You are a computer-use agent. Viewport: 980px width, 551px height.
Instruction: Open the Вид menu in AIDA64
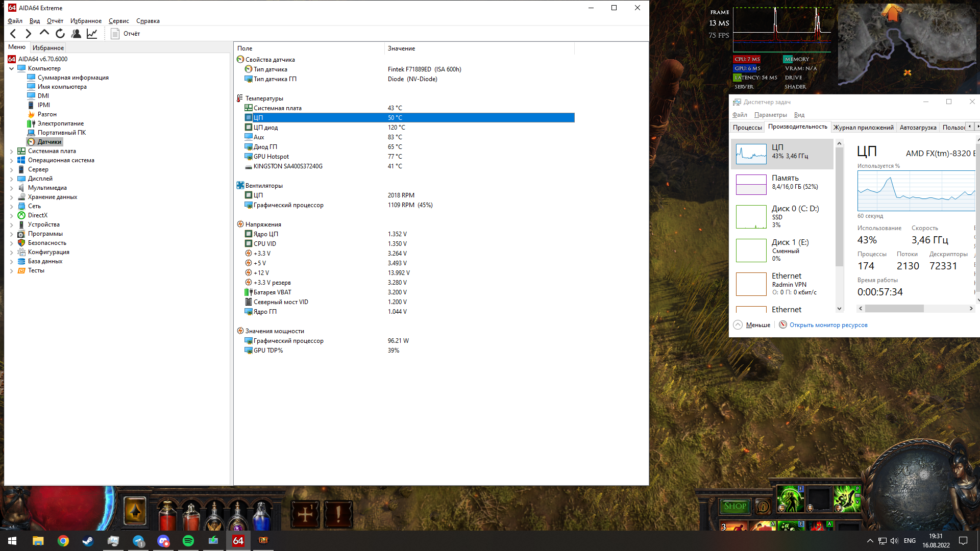(35, 21)
